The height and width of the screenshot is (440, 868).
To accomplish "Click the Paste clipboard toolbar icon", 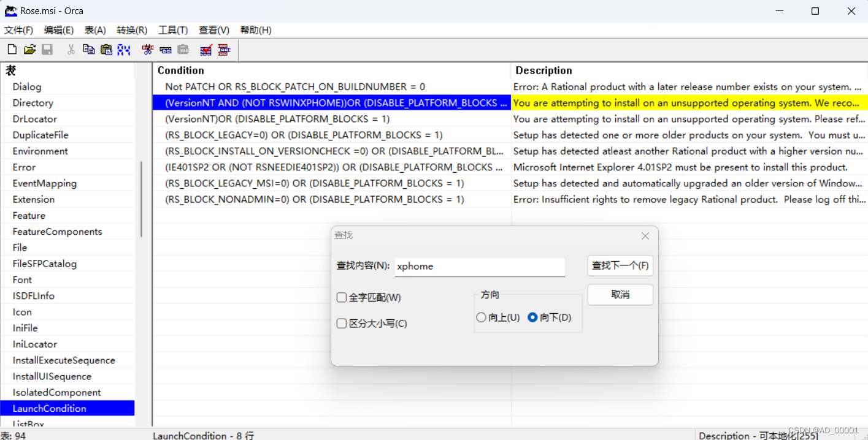I will [x=106, y=50].
